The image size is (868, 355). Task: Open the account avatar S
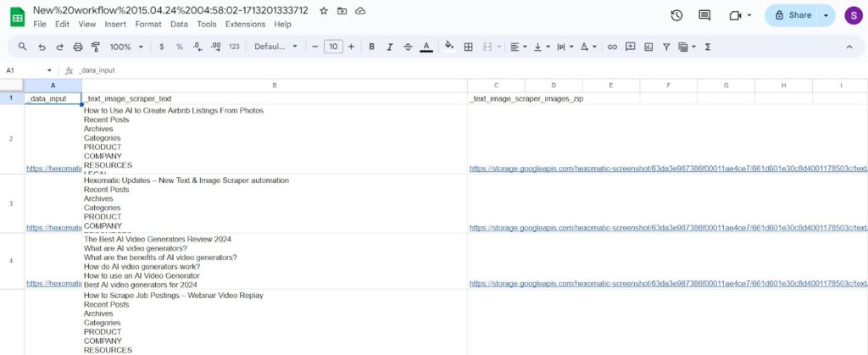pos(853,15)
